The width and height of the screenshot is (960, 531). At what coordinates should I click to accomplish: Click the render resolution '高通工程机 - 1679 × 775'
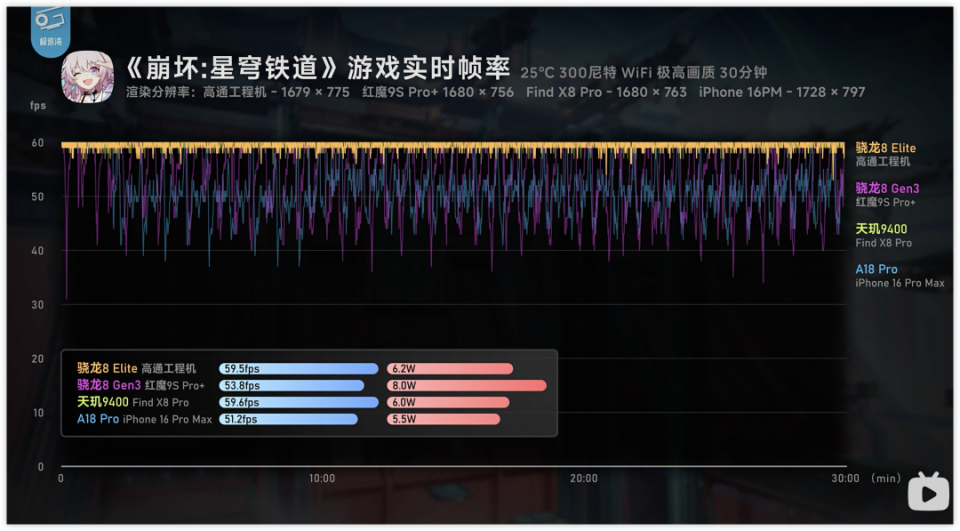pos(276,92)
